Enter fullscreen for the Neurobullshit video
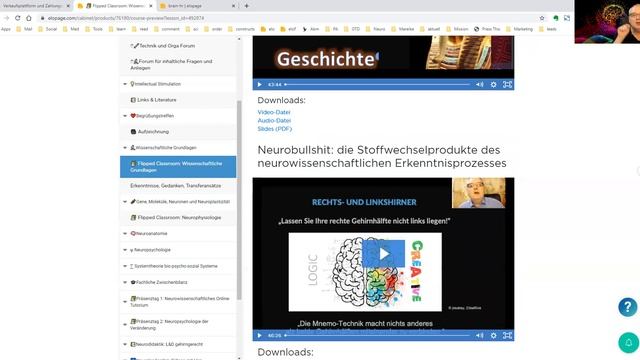640x360 pixels. coord(507,336)
